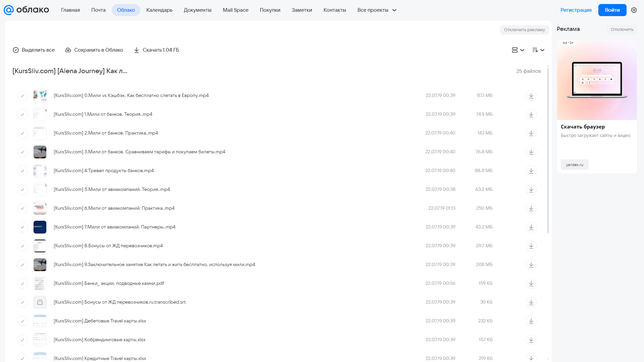Download the Дебетовые Travel карты xlsx file
Screen dimensions: 644x362
tap(531, 321)
